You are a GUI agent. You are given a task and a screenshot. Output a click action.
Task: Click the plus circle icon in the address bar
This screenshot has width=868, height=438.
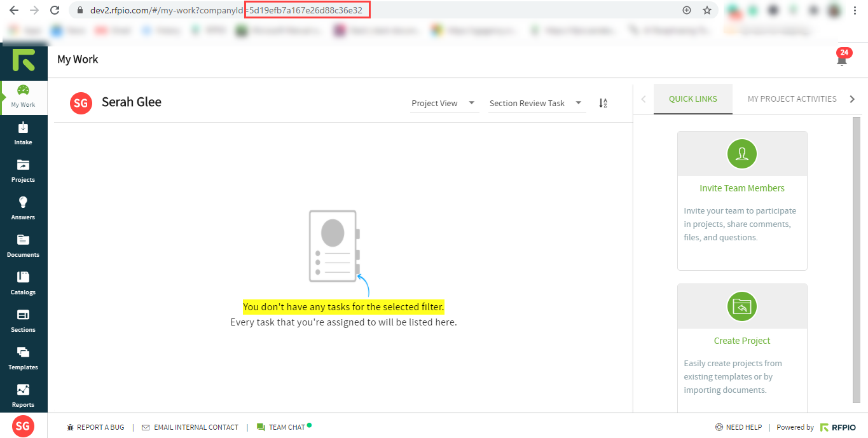(687, 10)
